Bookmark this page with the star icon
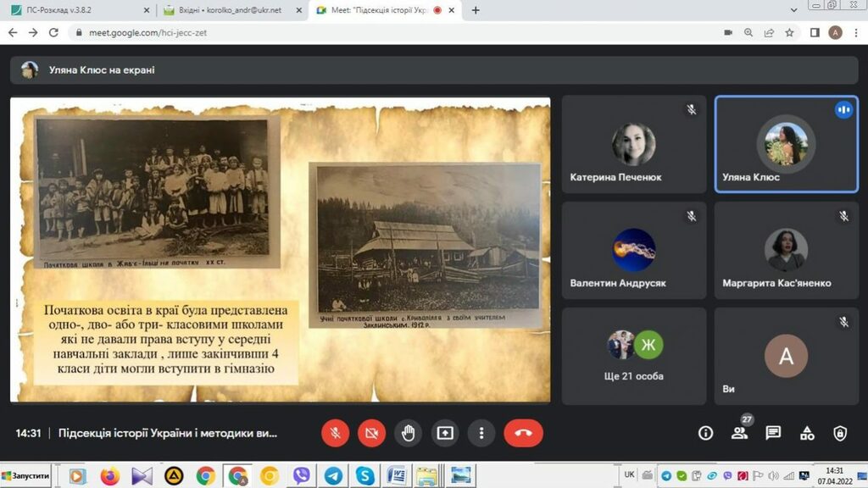 point(789,32)
